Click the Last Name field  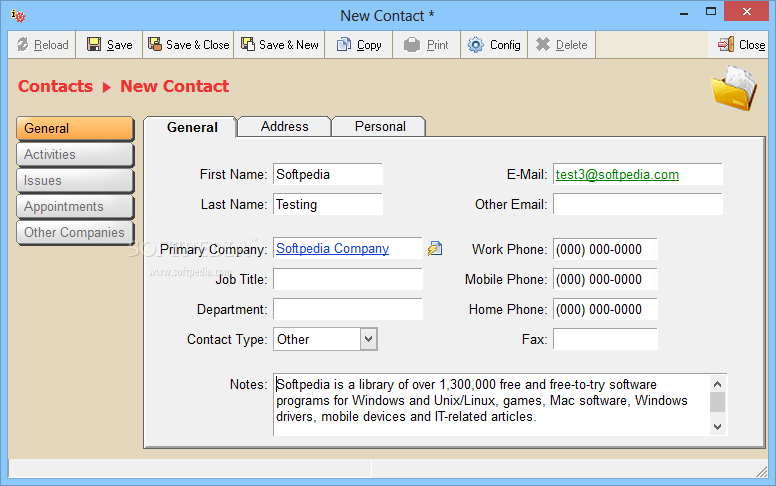point(328,204)
